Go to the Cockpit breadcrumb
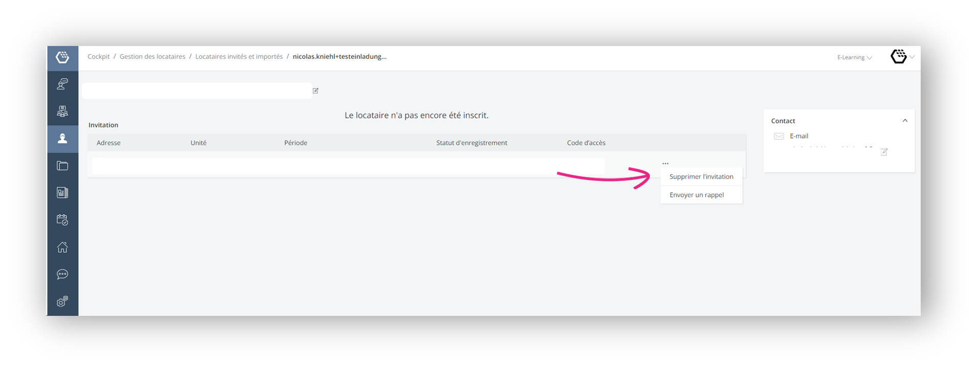Viewport: 980px width, 369px height. point(99,57)
